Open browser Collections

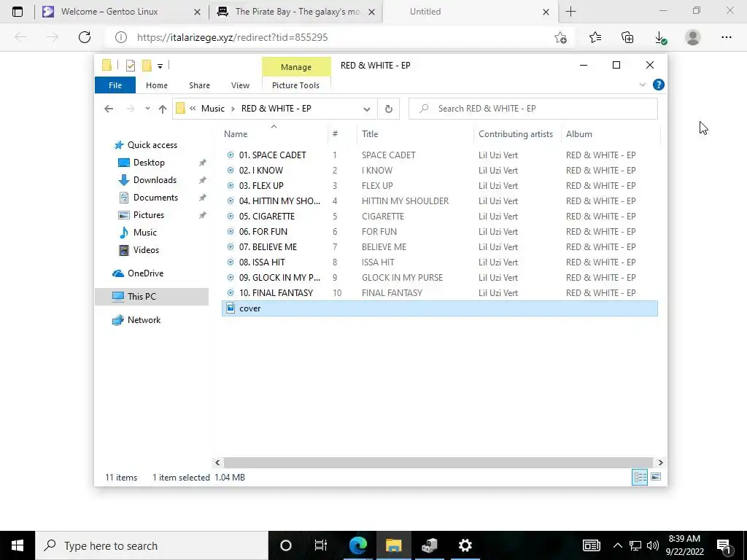627,37
